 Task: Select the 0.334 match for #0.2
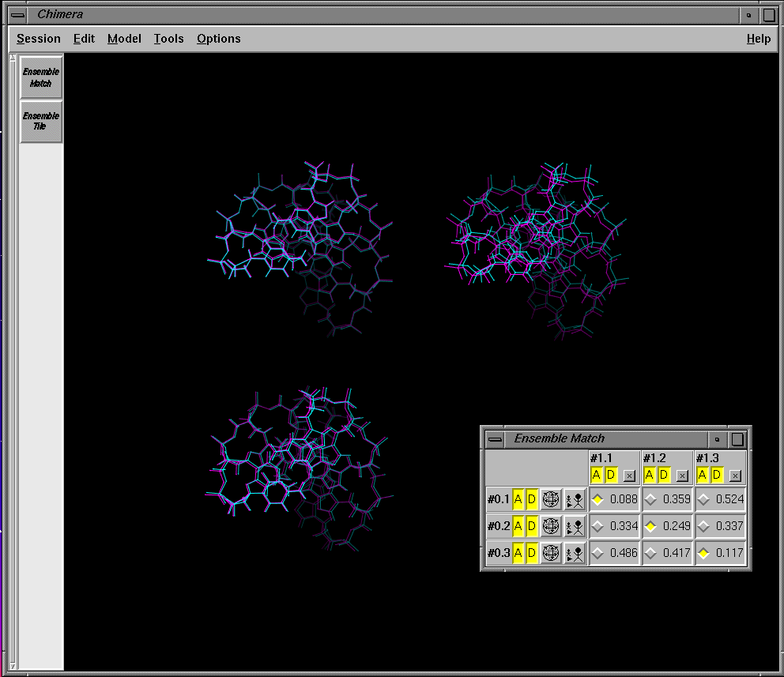click(x=598, y=526)
